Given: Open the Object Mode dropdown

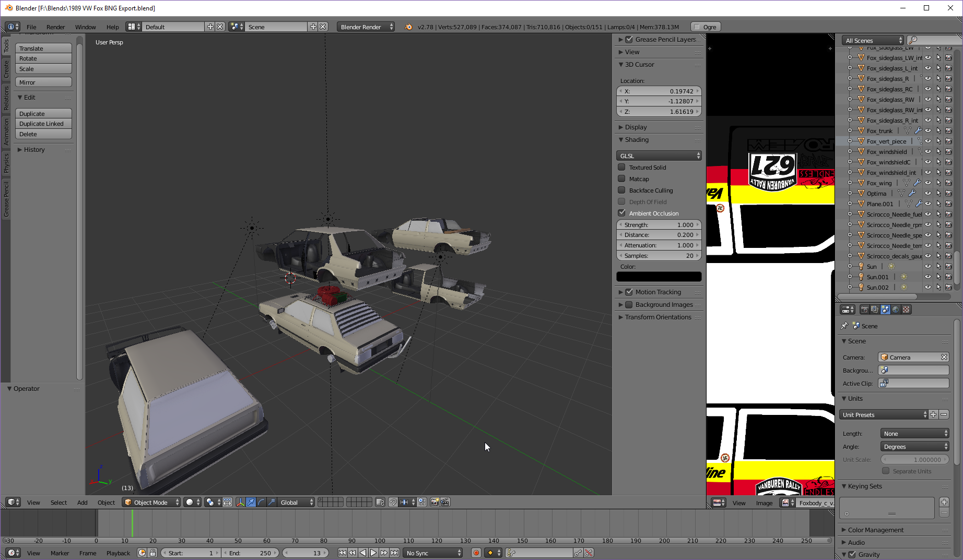Looking at the screenshot, I should pyautogui.click(x=151, y=502).
